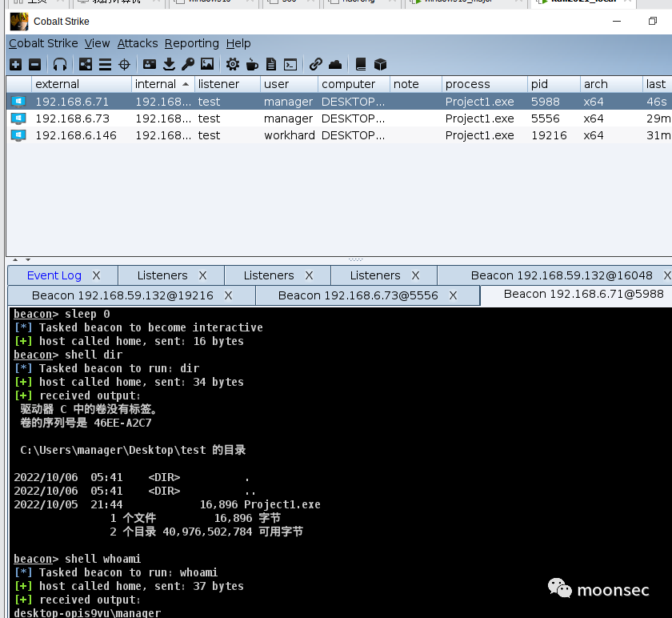The width and height of the screenshot is (672, 618).
Task: Show the target table crosshair icon
Action: point(124,64)
